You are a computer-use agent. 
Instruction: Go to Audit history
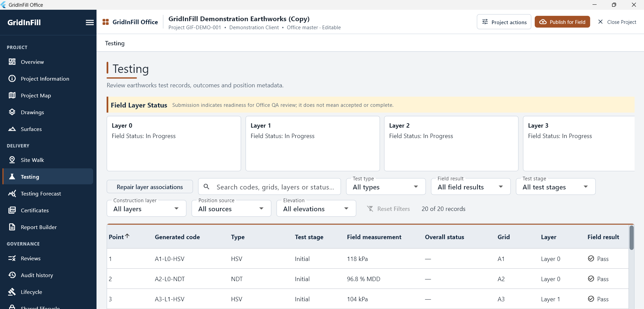click(48, 275)
